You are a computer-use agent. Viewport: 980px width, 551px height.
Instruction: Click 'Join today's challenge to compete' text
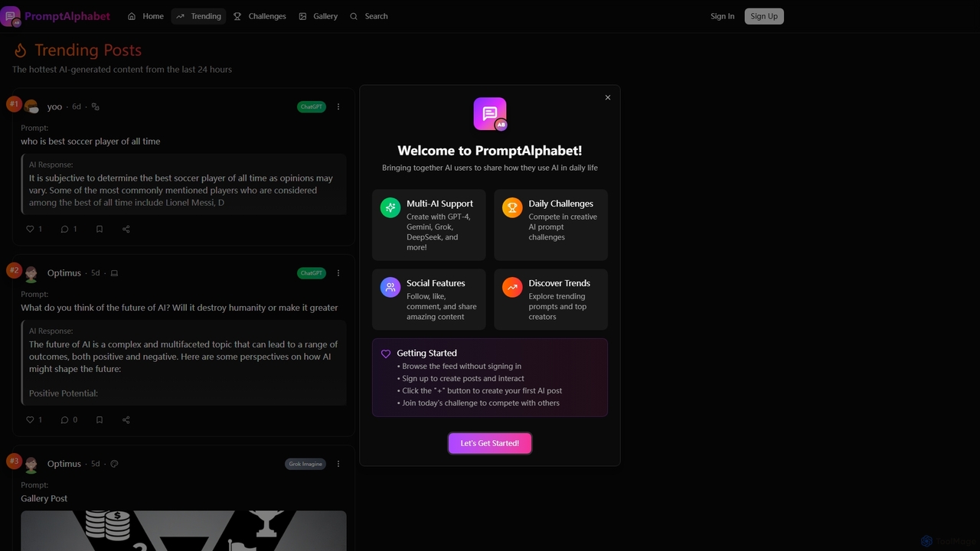(481, 403)
